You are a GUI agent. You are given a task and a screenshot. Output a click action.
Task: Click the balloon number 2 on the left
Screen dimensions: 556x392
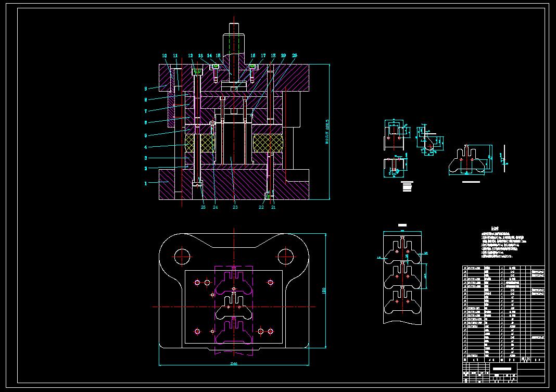[145, 168]
